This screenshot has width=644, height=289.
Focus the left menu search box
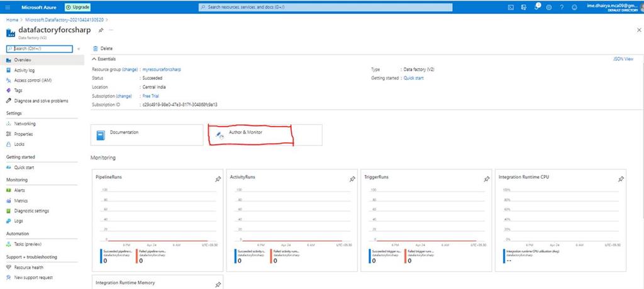click(40, 49)
